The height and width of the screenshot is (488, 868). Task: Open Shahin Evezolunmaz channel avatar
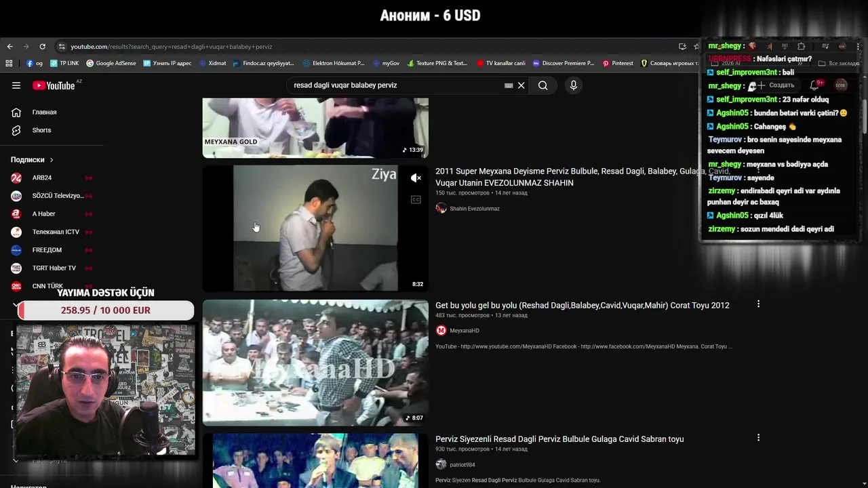[441, 209]
